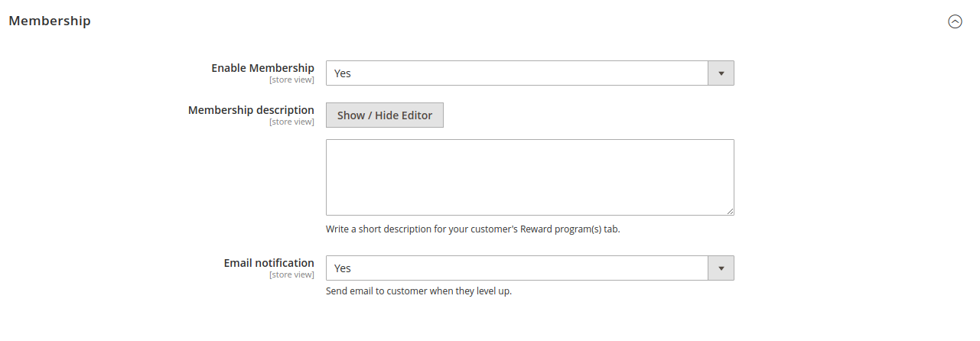Click the Membership section heading
The height and width of the screenshot is (341, 980).
pos(50,21)
